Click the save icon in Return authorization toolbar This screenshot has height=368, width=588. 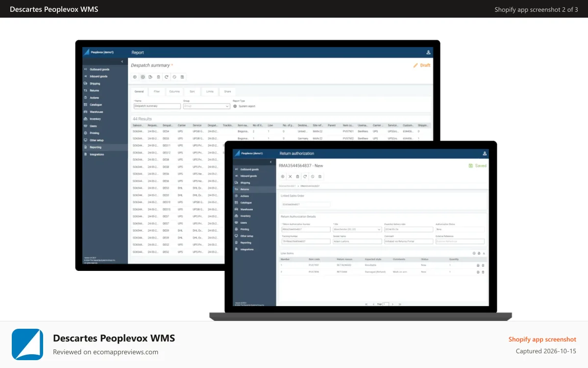tap(319, 177)
